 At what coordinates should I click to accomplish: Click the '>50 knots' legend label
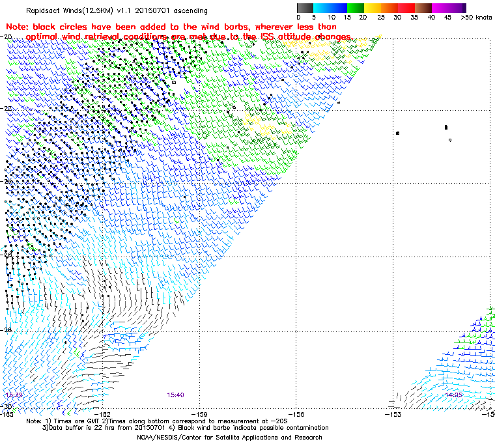(476, 18)
